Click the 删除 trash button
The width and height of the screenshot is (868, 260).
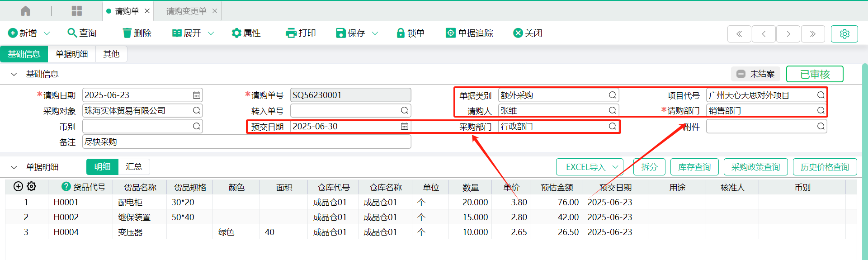(137, 33)
